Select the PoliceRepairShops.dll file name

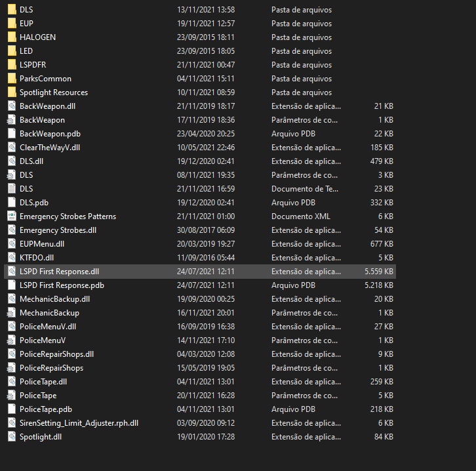pos(57,354)
